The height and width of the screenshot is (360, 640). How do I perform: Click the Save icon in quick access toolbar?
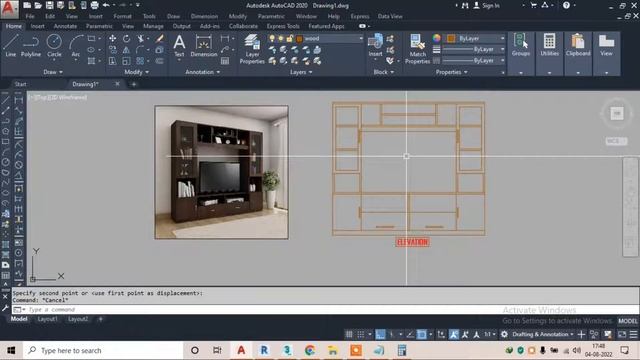(x=49, y=5)
